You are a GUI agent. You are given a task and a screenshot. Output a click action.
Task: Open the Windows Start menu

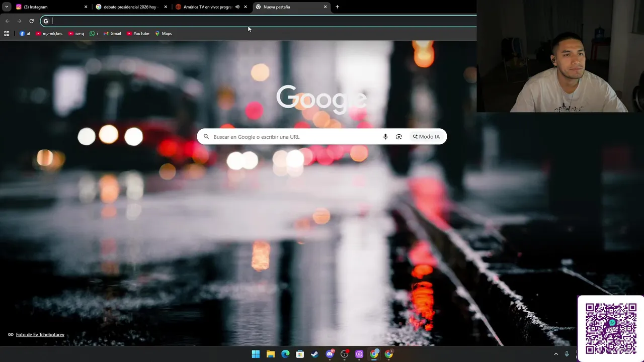(x=256, y=354)
